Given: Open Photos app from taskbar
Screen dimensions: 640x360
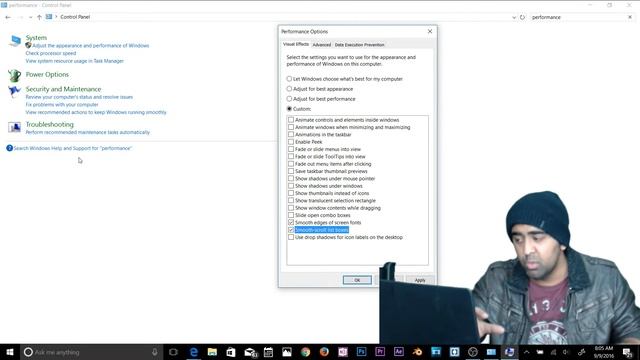Looking at the screenshot, I should [287, 352].
